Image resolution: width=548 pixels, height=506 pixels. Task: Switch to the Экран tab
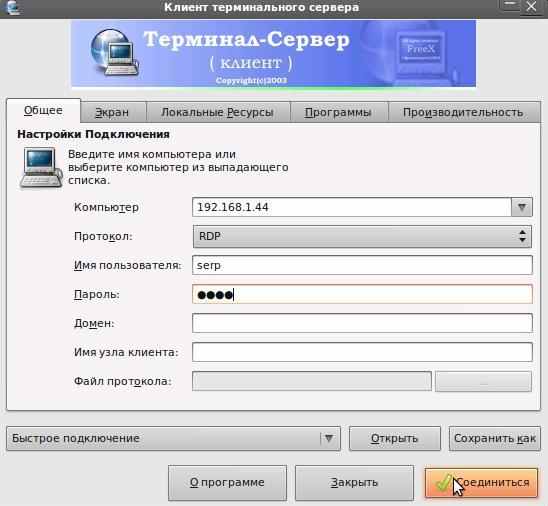coord(113,112)
